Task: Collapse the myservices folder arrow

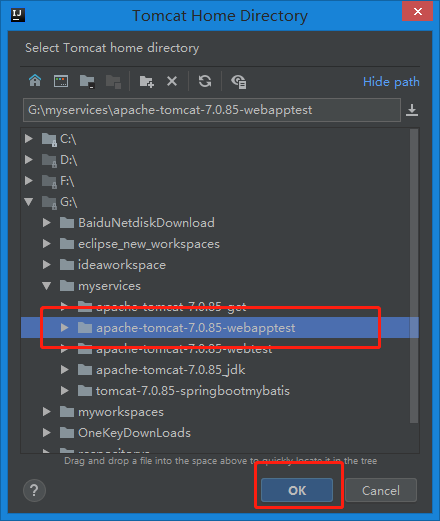Action: [x=47, y=286]
